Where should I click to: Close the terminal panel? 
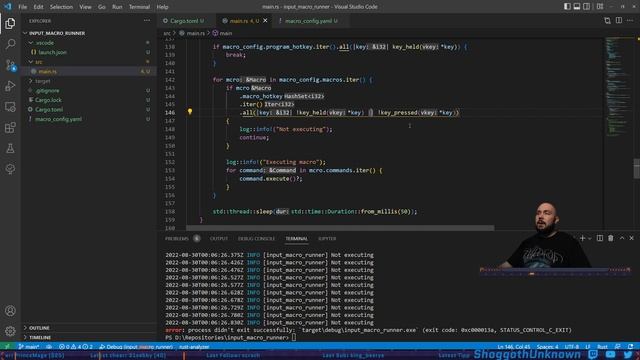[631, 238]
